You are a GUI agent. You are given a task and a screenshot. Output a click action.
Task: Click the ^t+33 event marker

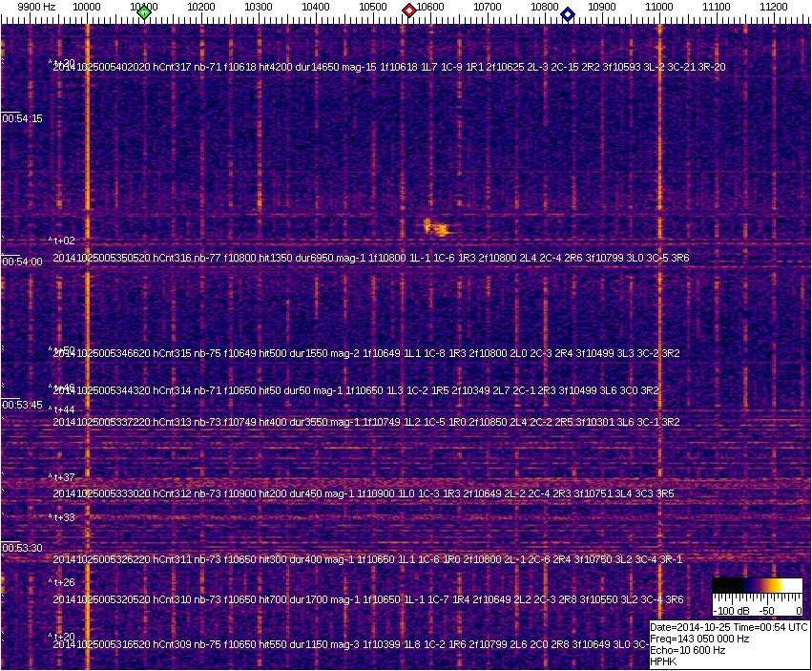[x=62, y=517]
